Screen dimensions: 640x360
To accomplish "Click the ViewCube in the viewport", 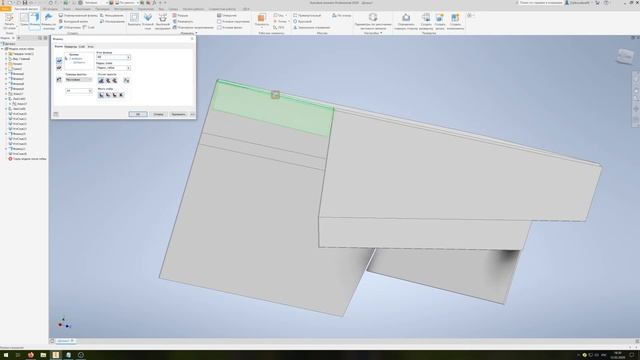I will (x=624, y=56).
